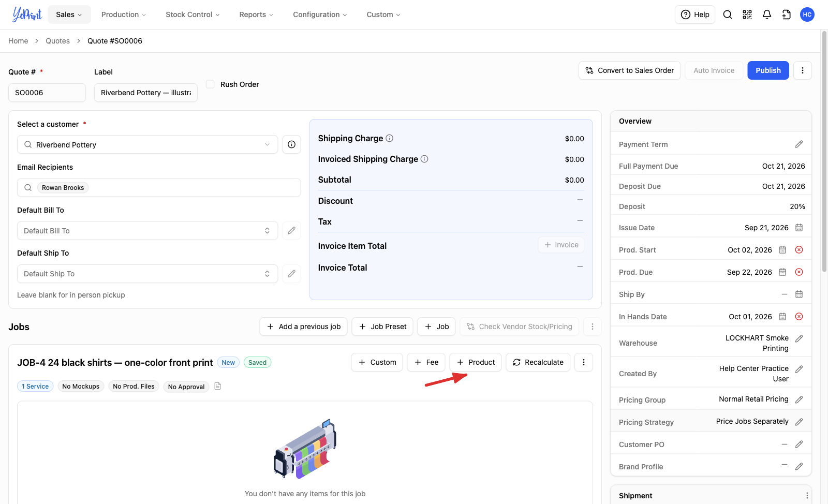Edit the Default Bill To address pencil

(291, 230)
